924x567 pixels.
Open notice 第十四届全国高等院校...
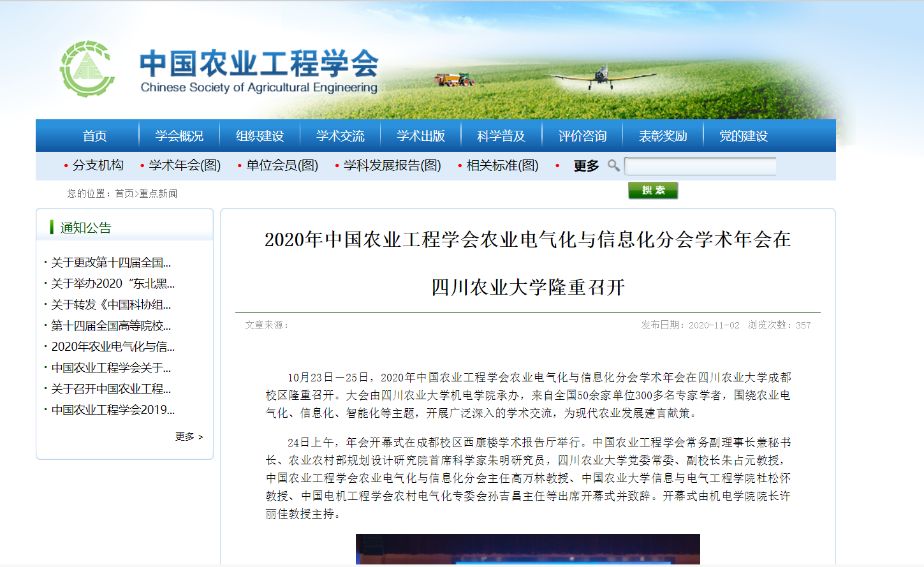111,325
